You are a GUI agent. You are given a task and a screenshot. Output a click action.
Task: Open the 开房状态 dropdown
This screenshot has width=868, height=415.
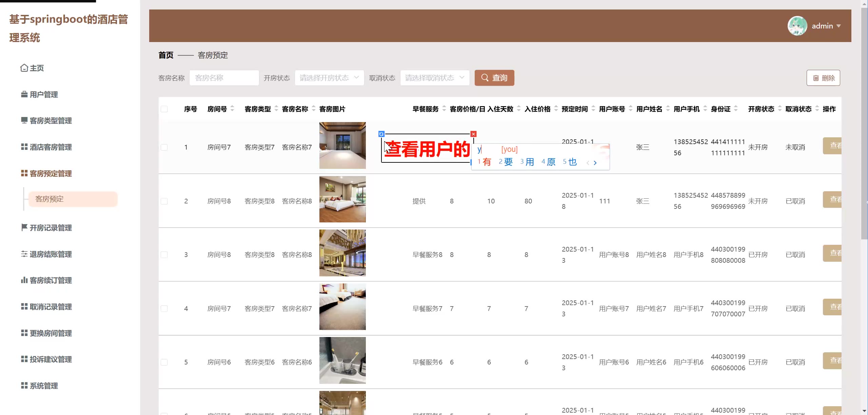coord(329,78)
